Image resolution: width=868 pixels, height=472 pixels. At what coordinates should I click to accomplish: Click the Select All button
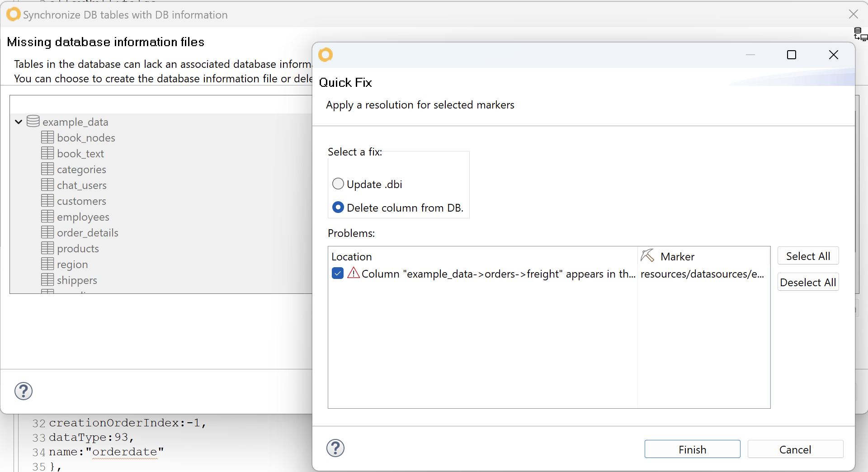(x=808, y=256)
